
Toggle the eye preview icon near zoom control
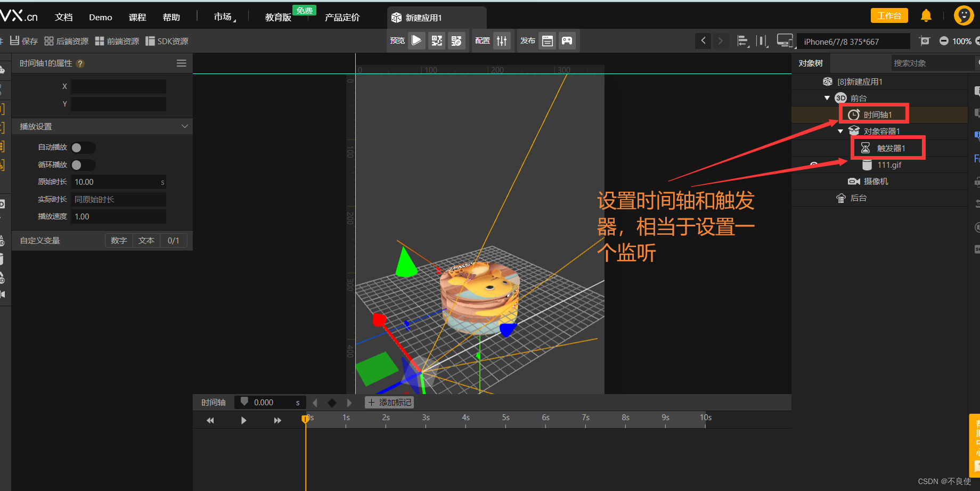click(925, 40)
